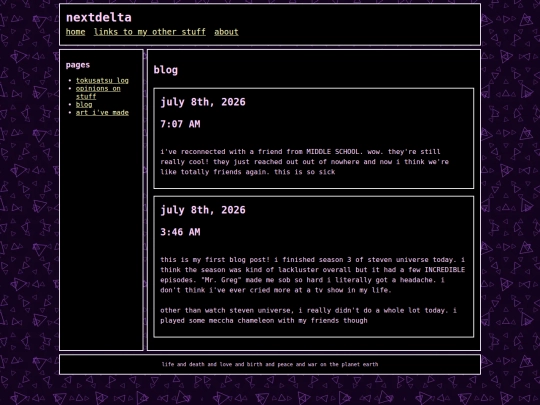
Task: Click the post text about MIDDLE SCHOOL friend
Action: (304, 162)
